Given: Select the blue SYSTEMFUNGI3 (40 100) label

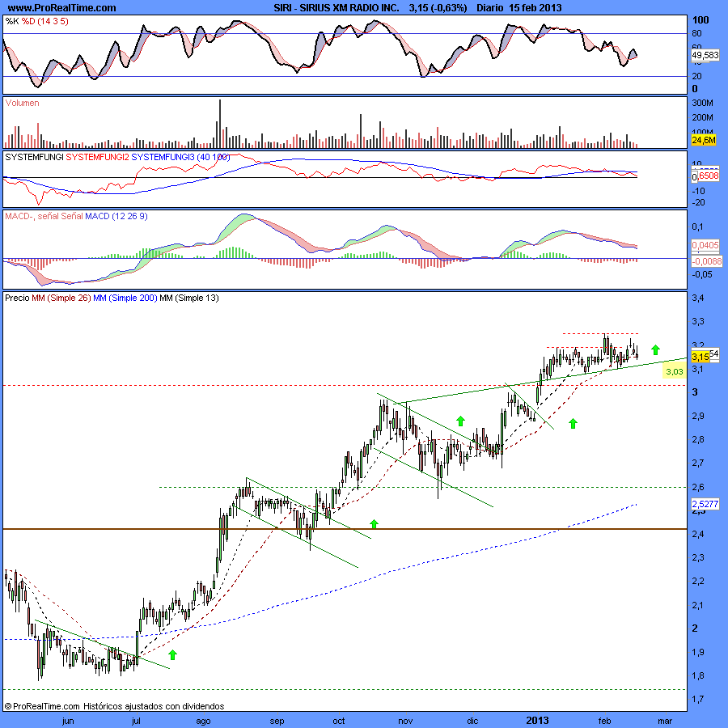Looking at the screenshot, I should [x=180, y=158].
